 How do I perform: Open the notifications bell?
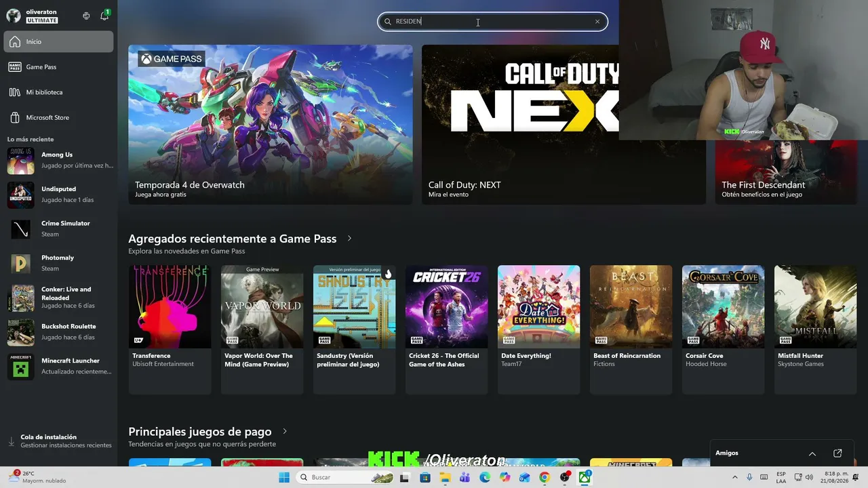click(104, 16)
